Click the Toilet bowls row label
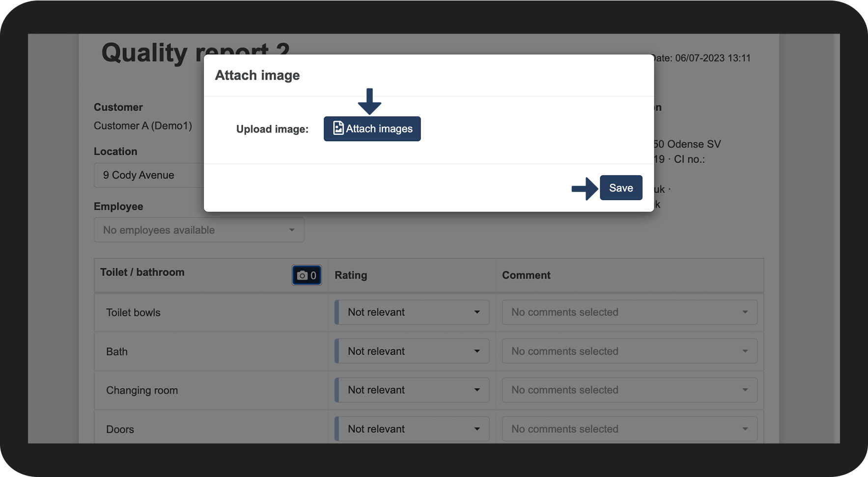The image size is (868, 477). point(133,312)
